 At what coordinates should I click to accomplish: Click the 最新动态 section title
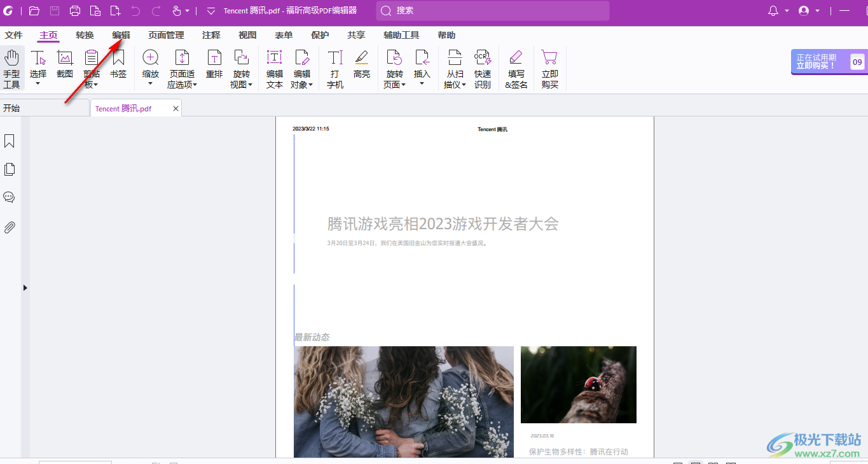312,337
